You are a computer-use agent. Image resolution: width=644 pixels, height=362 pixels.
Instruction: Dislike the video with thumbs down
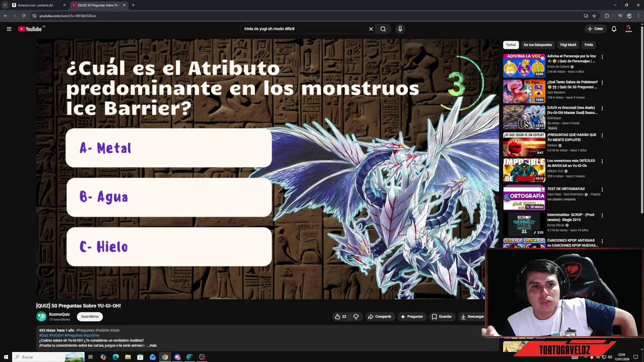pos(356,317)
